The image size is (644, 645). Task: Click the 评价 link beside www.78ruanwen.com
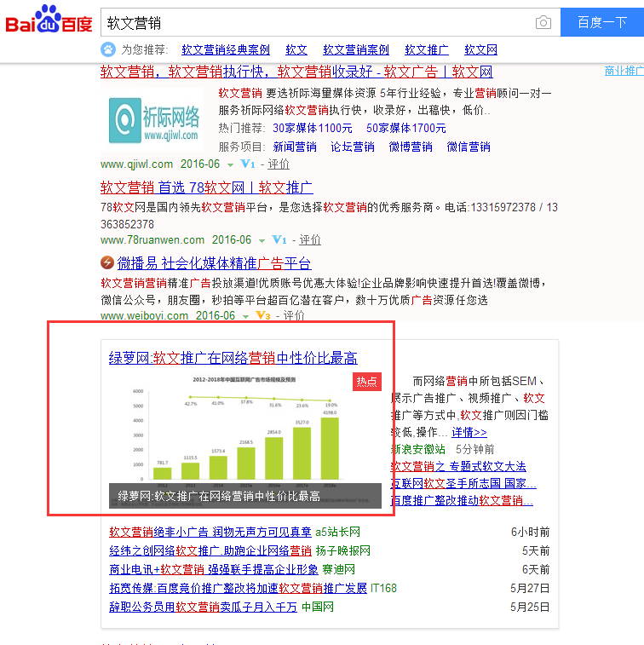tap(309, 240)
